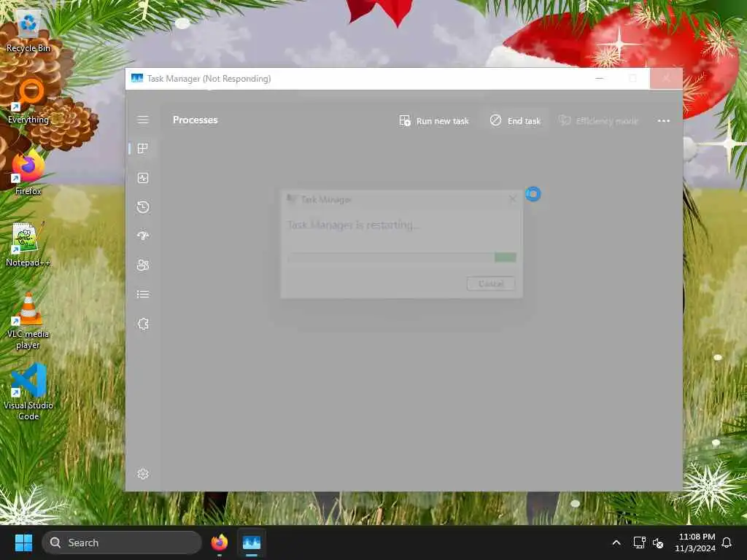This screenshot has height=560, width=747.
Task: Select the Visual Studio Code desktop shortcut
Action: 28,392
